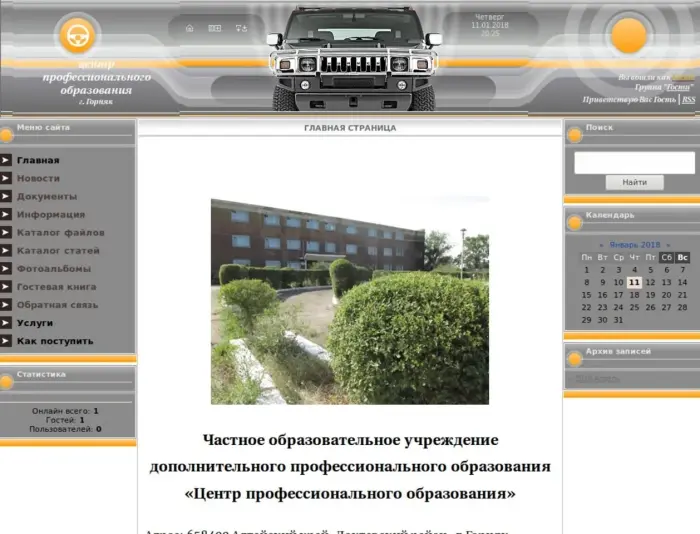
Task: Click the Гостей count line
Action: click(65, 420)
